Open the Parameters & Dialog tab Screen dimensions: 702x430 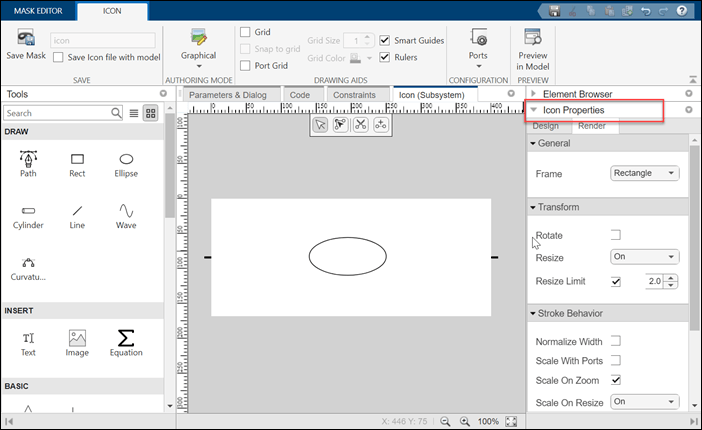coord(227,95)
